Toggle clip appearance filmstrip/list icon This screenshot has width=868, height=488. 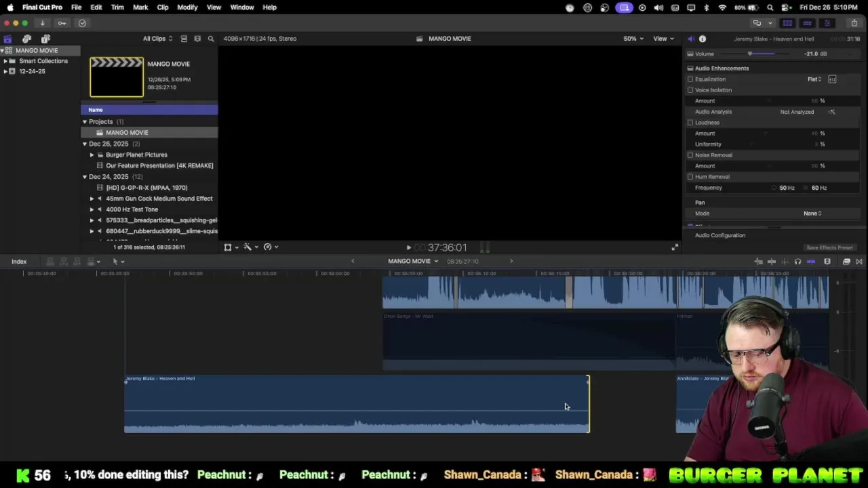click(184, 39)
